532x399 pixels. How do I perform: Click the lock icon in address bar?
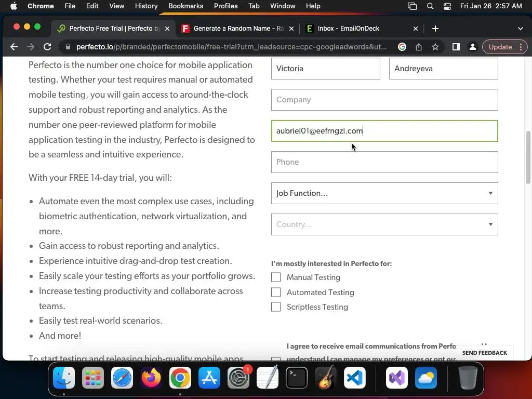pyautogui.click(x=68, y=47)
